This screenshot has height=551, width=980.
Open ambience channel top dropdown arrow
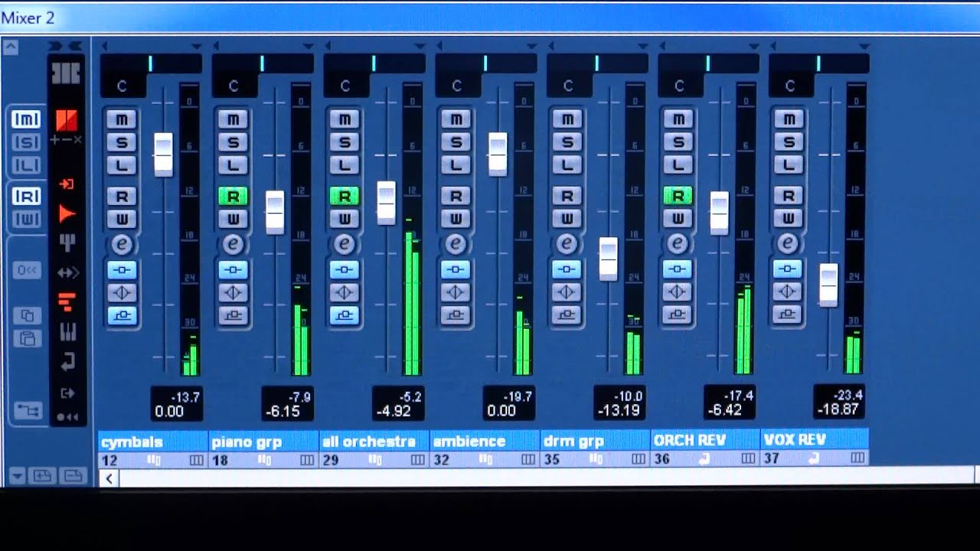coord(531,46)
